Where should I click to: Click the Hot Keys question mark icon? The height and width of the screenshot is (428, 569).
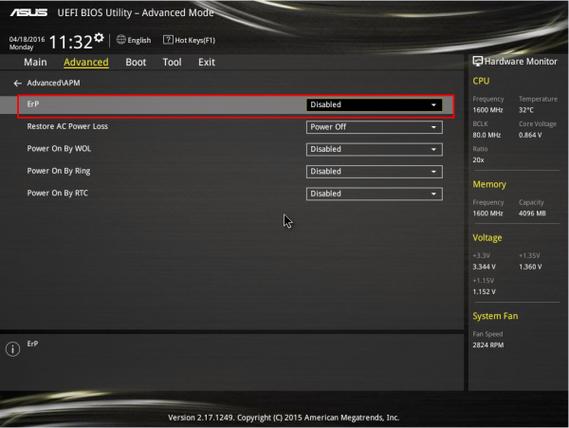(x=168, y=40)
